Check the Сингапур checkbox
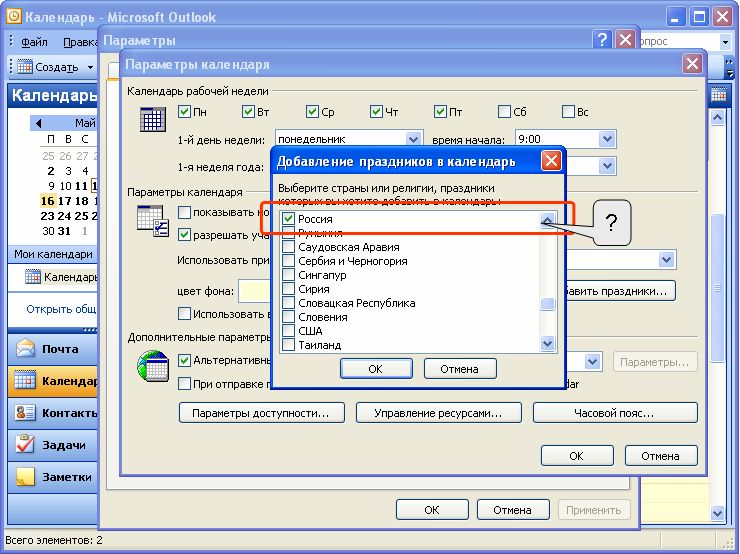This screenshot has height=554, width=740. coord(288,275)
